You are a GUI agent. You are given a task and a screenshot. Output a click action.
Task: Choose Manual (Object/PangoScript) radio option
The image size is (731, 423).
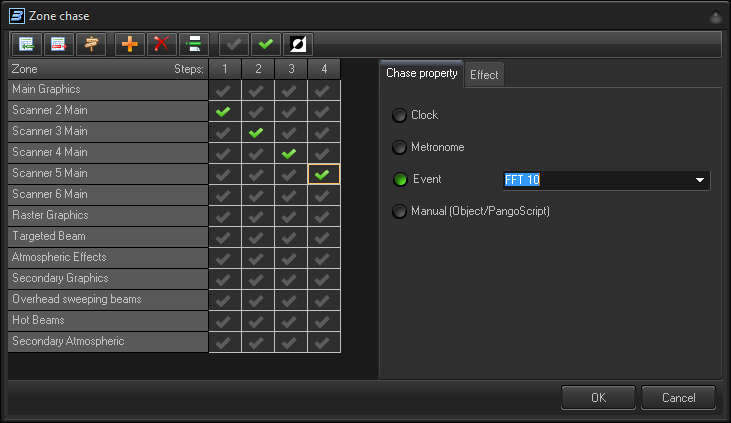coord(400,212)
